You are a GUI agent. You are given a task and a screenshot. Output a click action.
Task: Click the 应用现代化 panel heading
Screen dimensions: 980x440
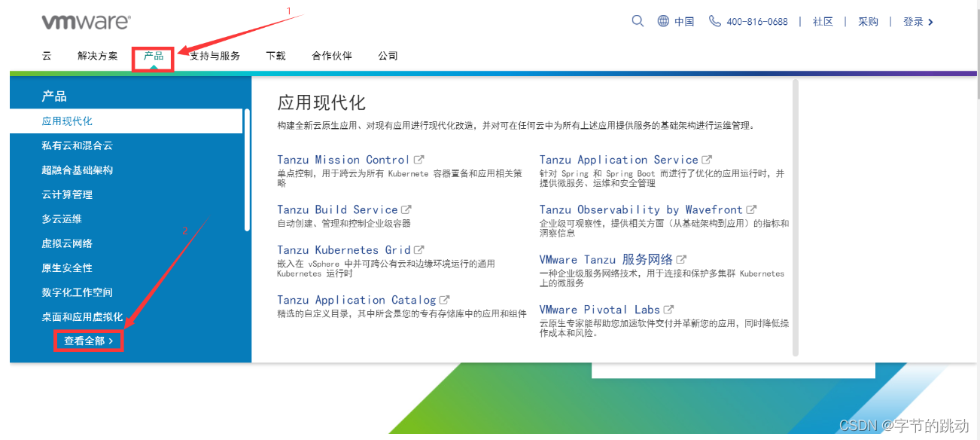tap(321, 103)
